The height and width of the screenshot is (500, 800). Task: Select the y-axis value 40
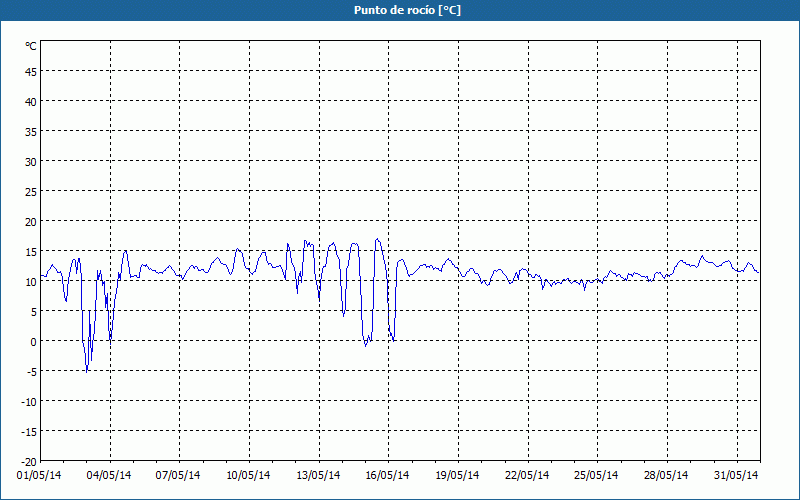point(31,102)
